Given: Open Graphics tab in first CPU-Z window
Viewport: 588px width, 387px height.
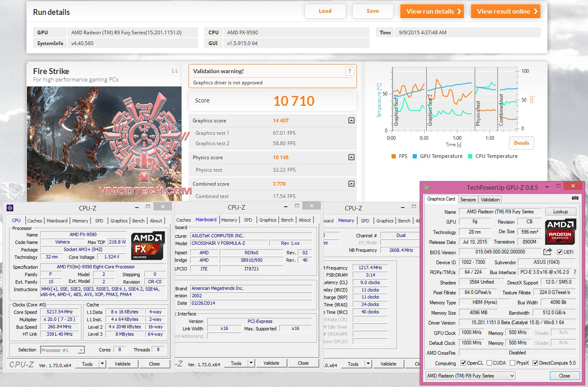Looking at the screenshot, I should (x=119, y=221).
